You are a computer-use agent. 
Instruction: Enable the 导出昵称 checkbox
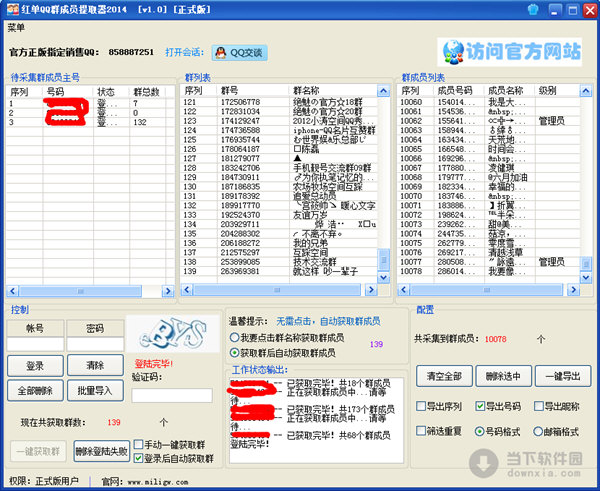pos(539,406)
